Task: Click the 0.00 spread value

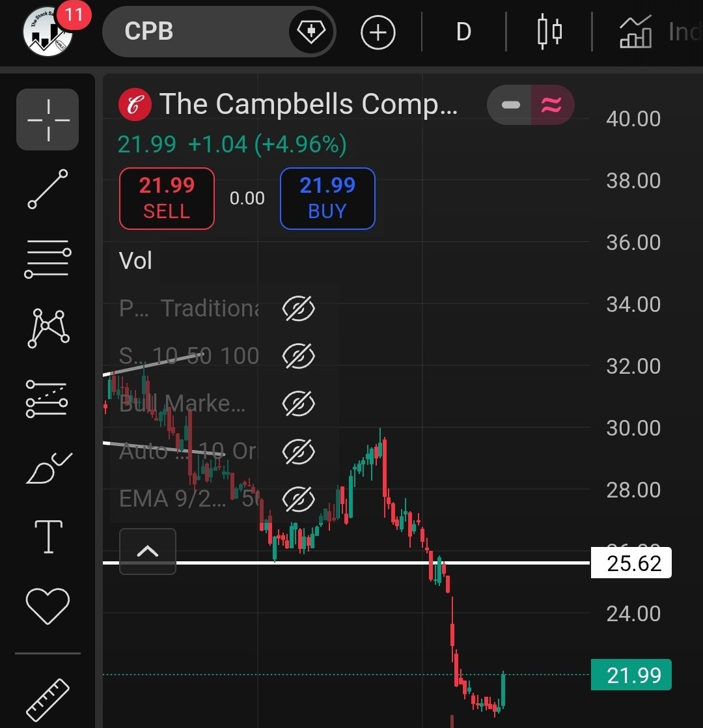Action: tap(247, 198)
